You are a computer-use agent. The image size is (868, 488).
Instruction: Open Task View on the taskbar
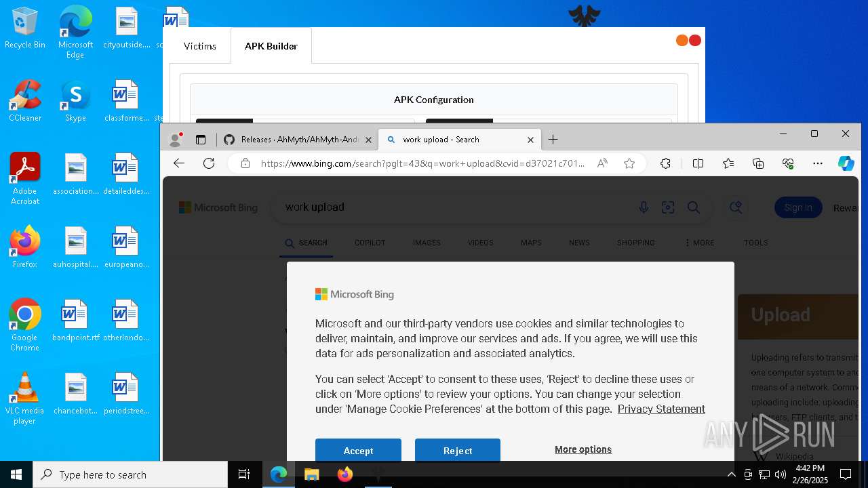(244, 474)
